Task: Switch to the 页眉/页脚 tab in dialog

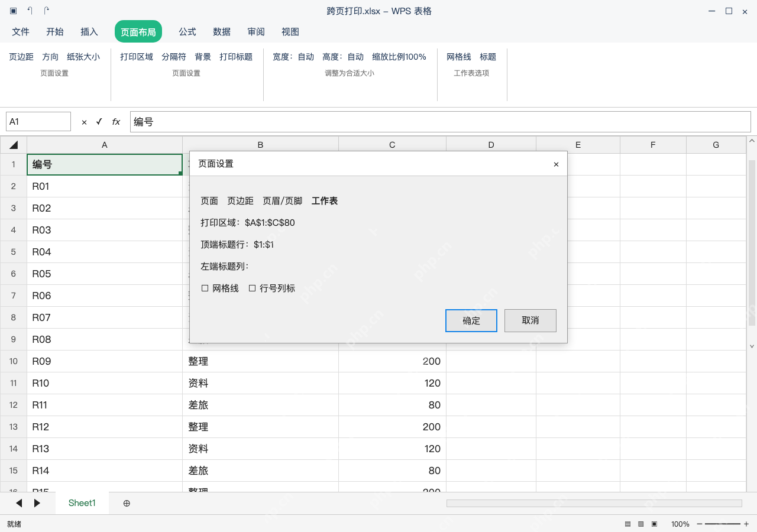Action: tap(283, 201)
